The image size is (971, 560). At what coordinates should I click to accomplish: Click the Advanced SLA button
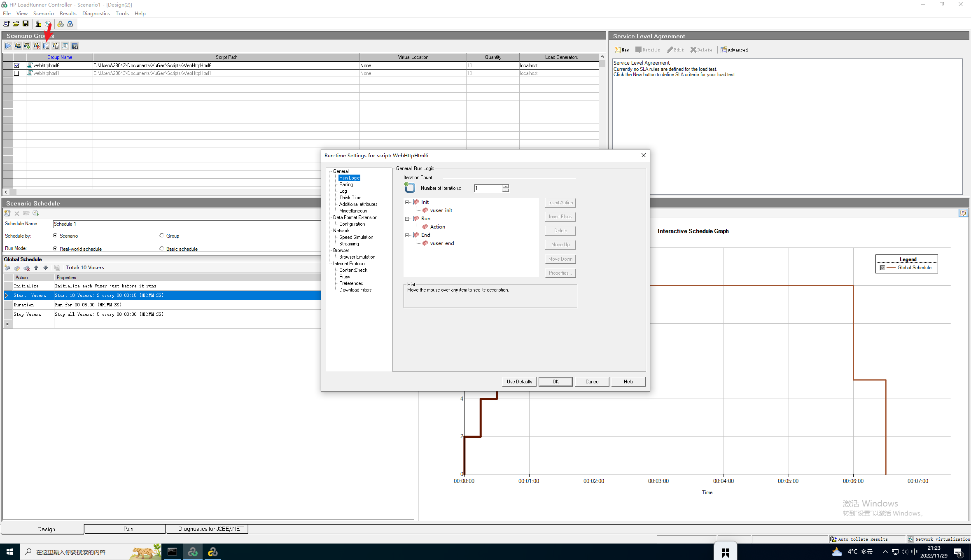coord(735,50)
